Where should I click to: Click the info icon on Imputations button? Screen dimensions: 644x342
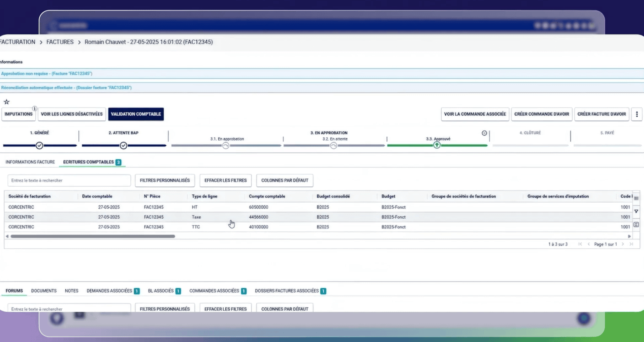point(34,108)
